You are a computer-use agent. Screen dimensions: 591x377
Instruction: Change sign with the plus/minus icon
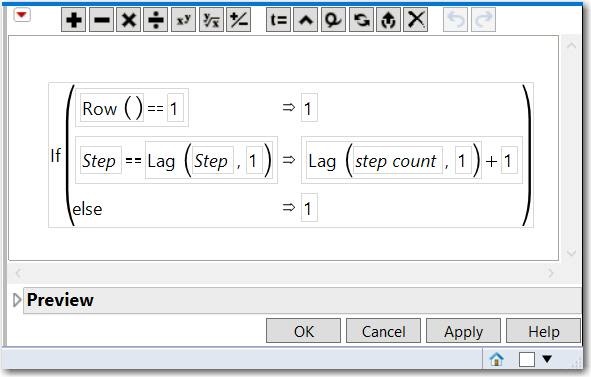coord(239,20)
